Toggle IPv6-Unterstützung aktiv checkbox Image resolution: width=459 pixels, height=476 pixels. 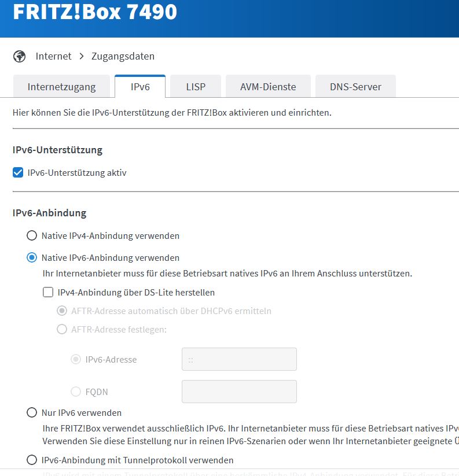click(x=18, y=172)
